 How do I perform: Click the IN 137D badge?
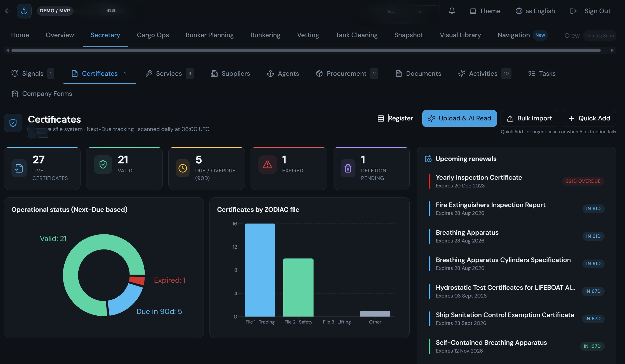[x=592, y=346]
